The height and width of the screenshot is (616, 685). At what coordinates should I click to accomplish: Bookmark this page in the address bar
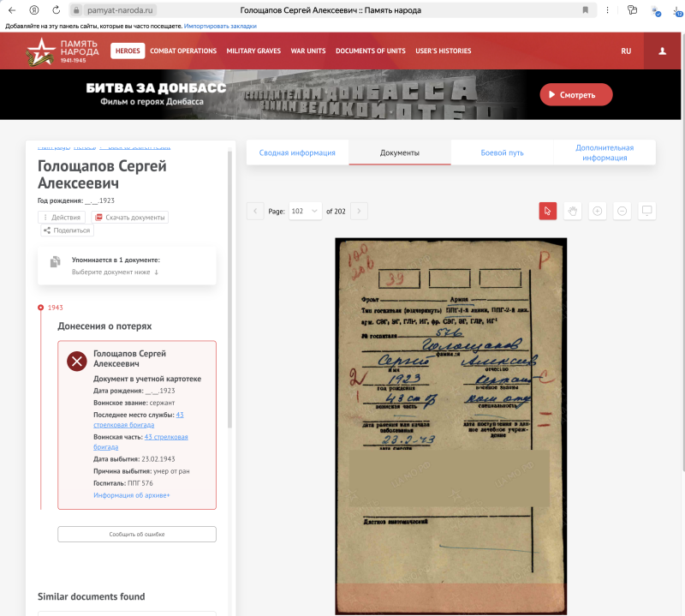[x=585, y=10]
